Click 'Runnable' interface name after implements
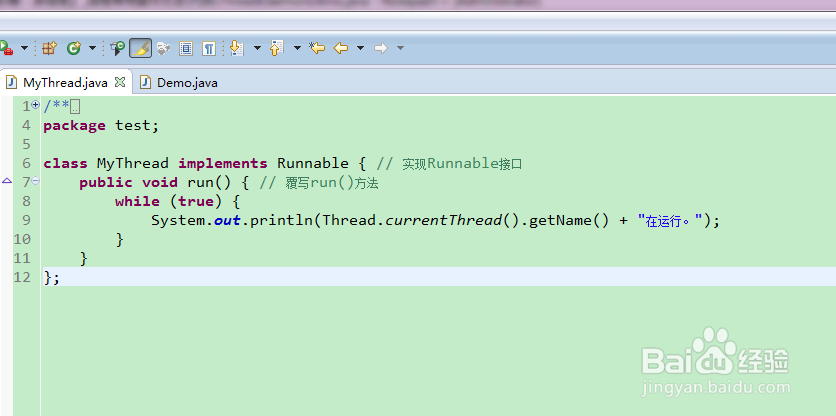 pyautogui.click(x=313, y=163)
